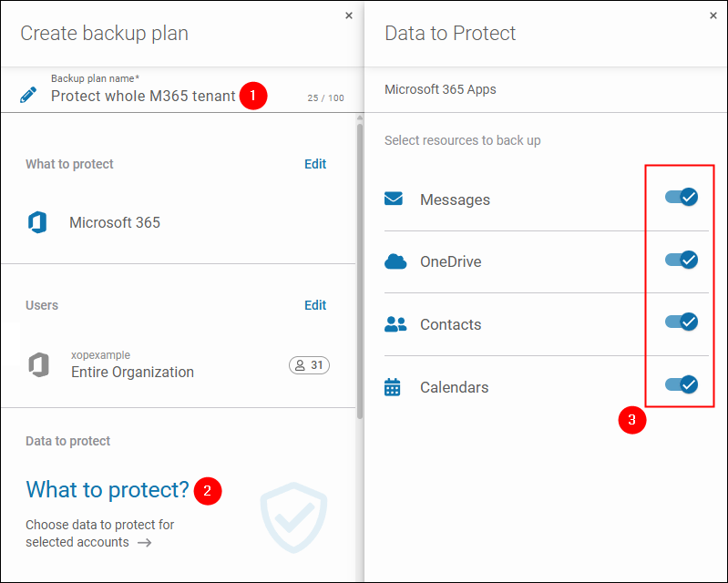Disable the Contacts backup switch
Screen dimensions: 728x583
(x=682, y=322)
